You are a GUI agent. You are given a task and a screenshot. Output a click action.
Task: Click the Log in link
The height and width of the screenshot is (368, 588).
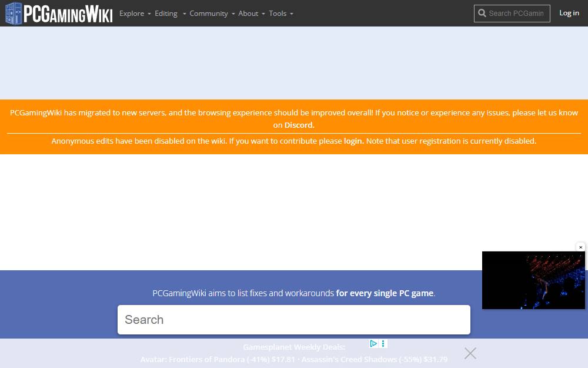(x=569, y=13)
